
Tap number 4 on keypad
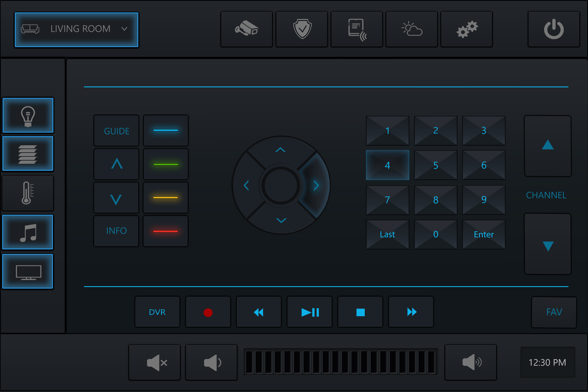tap(387, 165)
